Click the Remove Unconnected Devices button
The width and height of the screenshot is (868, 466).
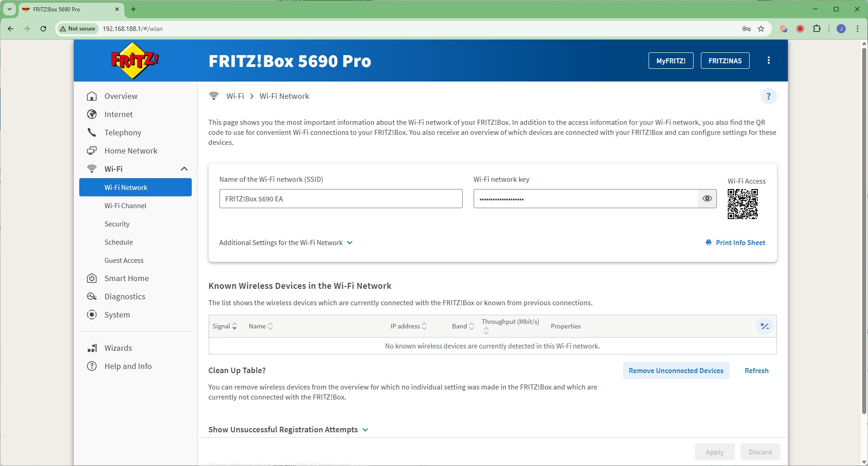pos(676,371)
